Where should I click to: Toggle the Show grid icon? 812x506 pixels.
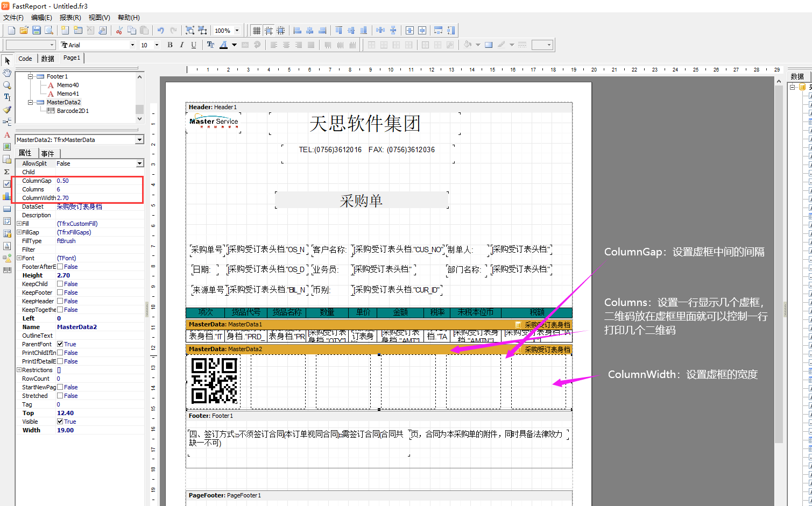257,31
